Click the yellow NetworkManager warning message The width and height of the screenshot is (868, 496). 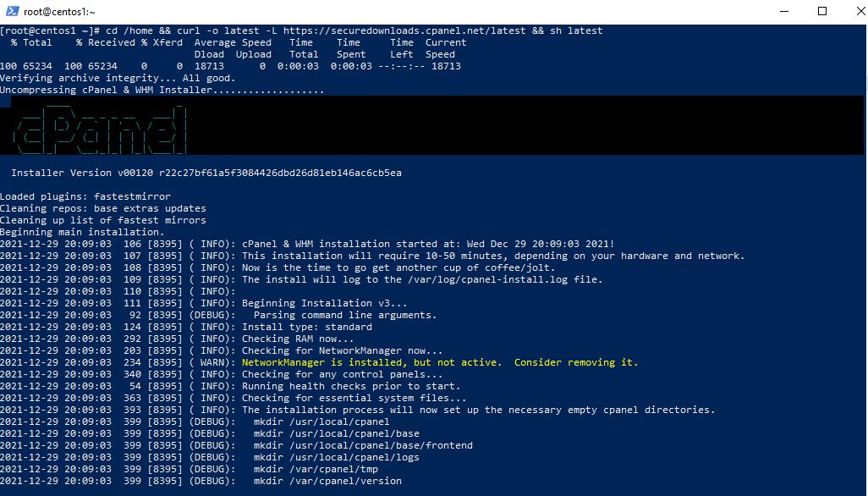click(440, 362)
